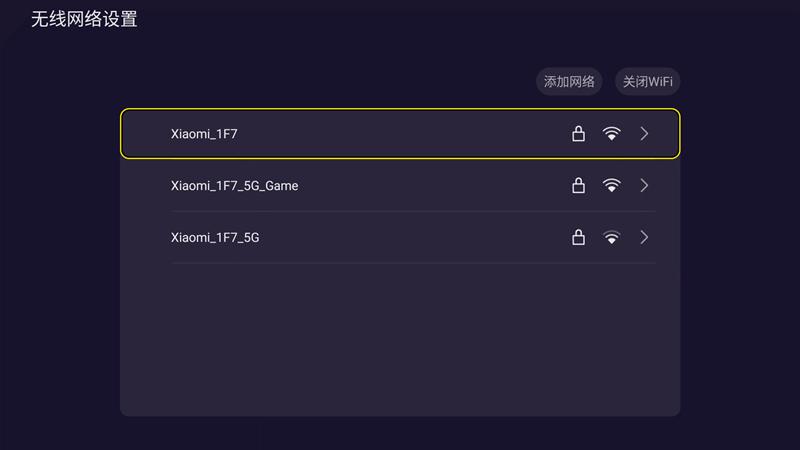This screenshot has width=800, height=450.
Task: Click the lock icon for Xiaomi_1F7
Action: (578, 133)
